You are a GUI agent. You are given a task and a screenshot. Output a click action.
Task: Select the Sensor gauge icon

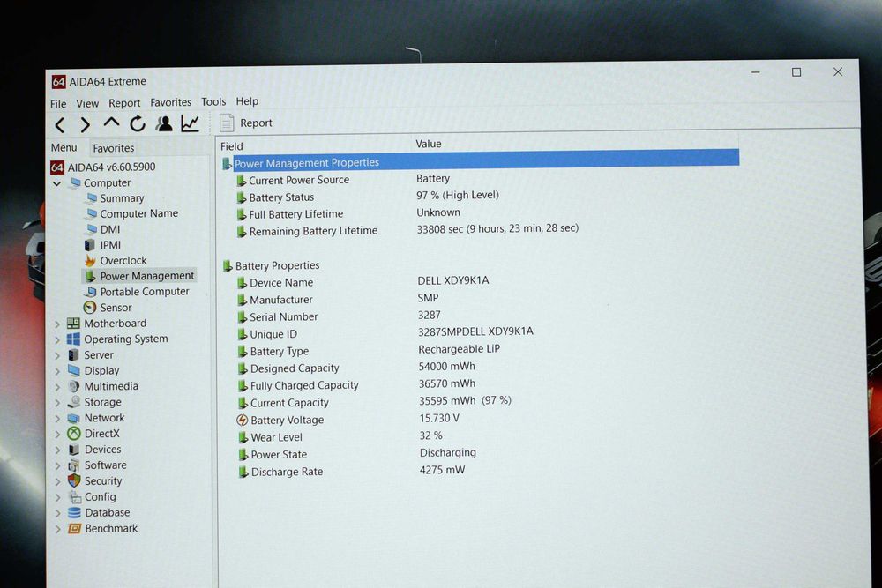pos(90,308)
